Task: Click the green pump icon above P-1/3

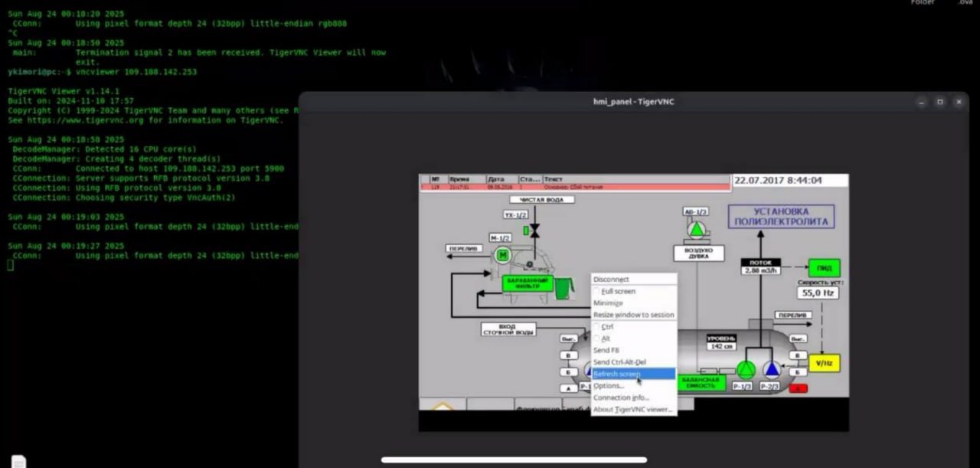Action: pos(746,370)
